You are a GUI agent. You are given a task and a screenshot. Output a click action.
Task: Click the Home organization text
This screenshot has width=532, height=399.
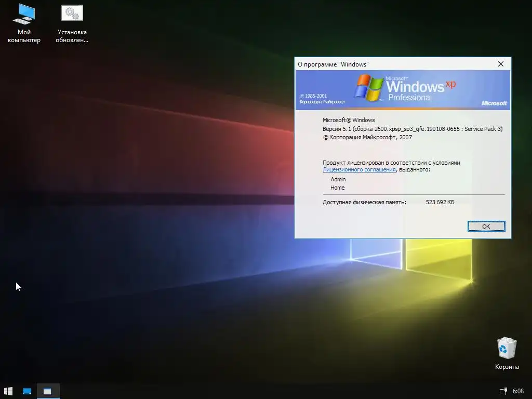[x=337, y=188]
